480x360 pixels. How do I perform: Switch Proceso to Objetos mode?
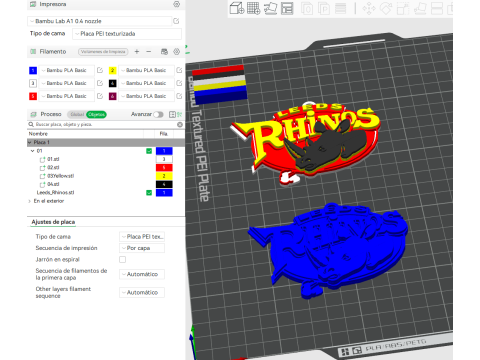coord(96,114)
